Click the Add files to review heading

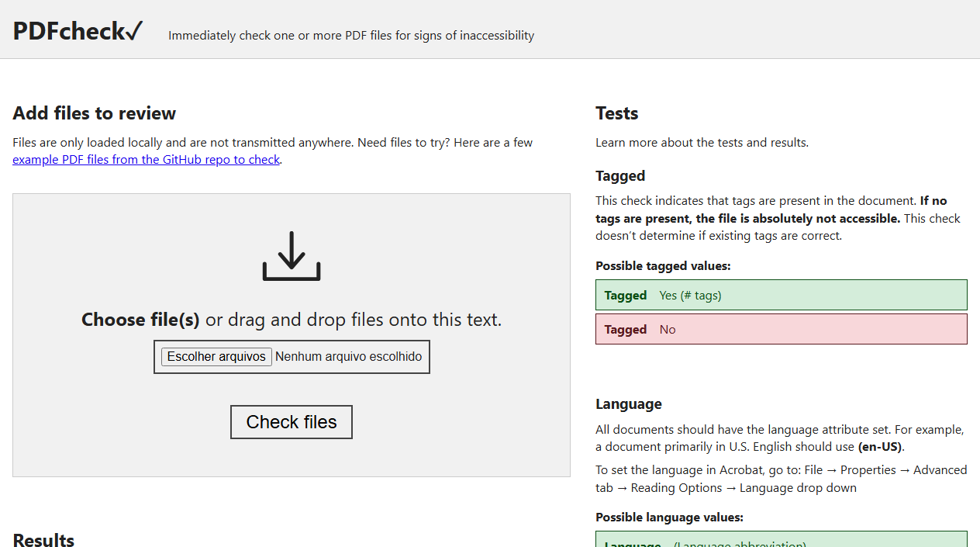[94, 113]
